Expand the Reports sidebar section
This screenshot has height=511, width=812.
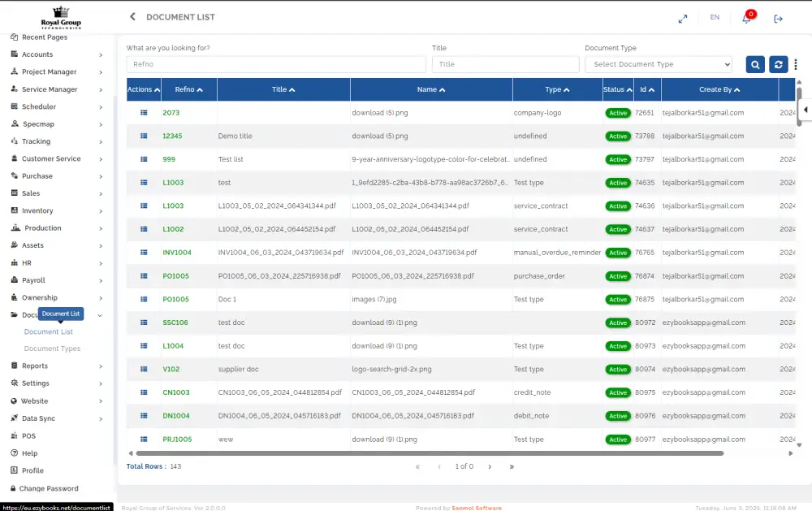[x=57, y=366]
